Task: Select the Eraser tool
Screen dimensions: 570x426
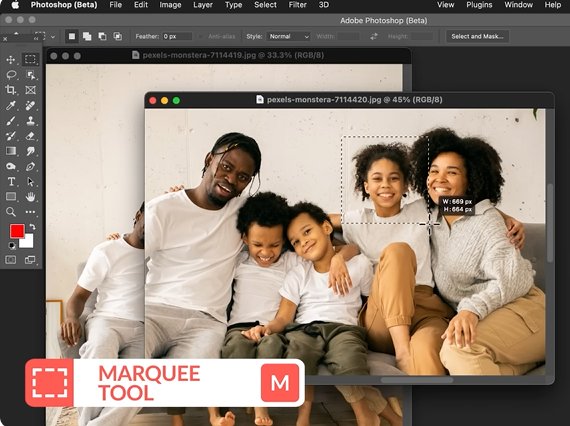Action: [x=31, y=136]
